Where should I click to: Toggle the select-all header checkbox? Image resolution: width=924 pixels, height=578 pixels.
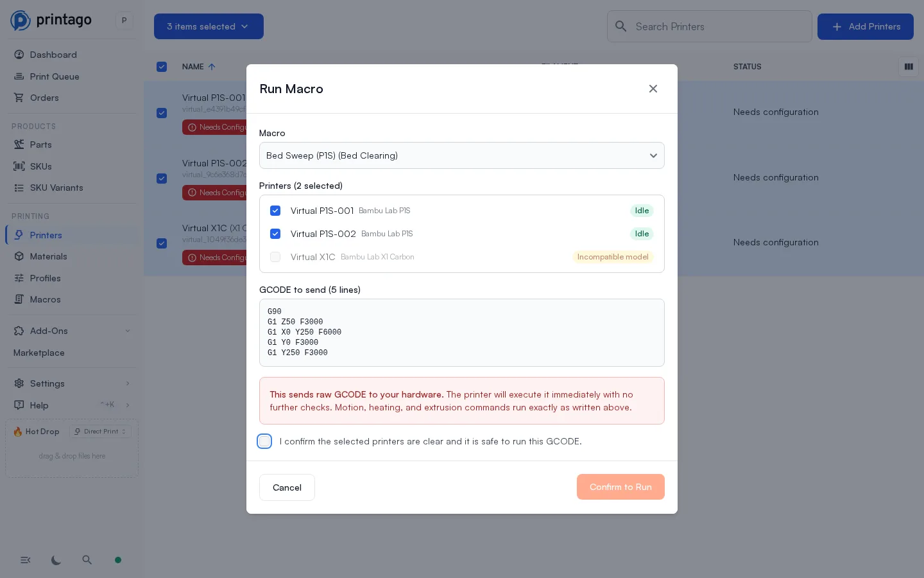pyautogui.click(x=162, y=67)
